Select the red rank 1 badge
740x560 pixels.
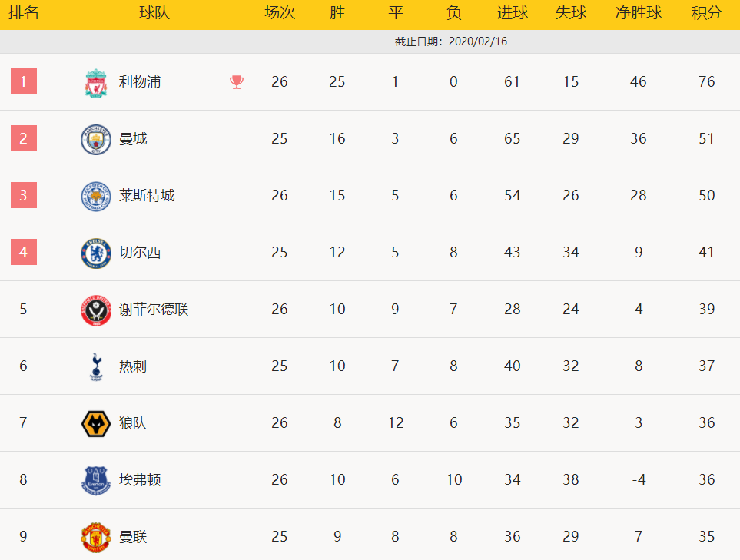click(x=24, y=81)
